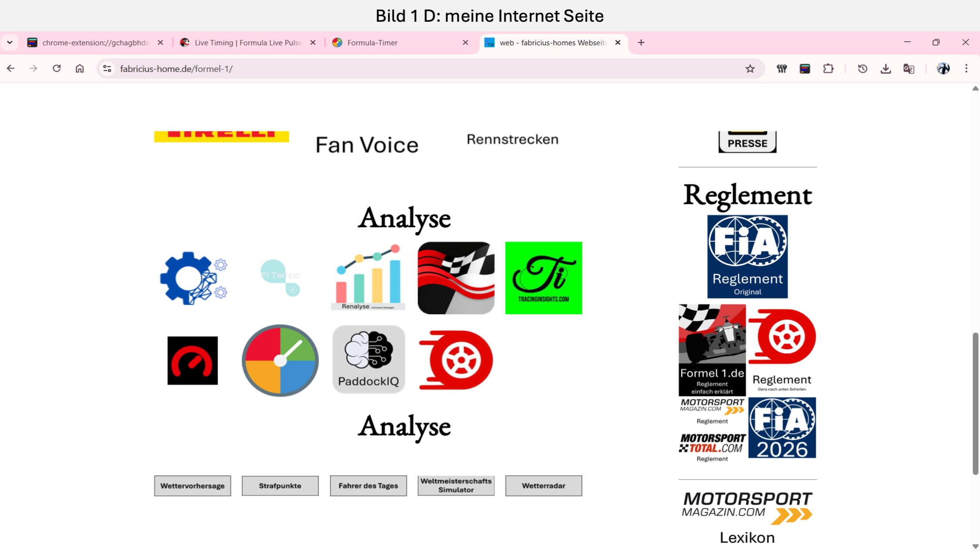980x551 pixels.
Task: Open Formel 1.de Reglement einfach erklärt
Action: [x=712, y=350]
